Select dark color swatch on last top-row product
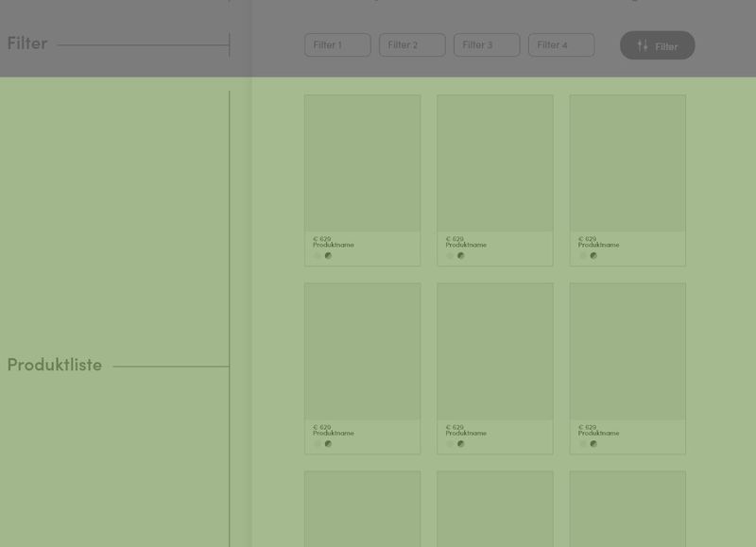 (x=593, y=255)
